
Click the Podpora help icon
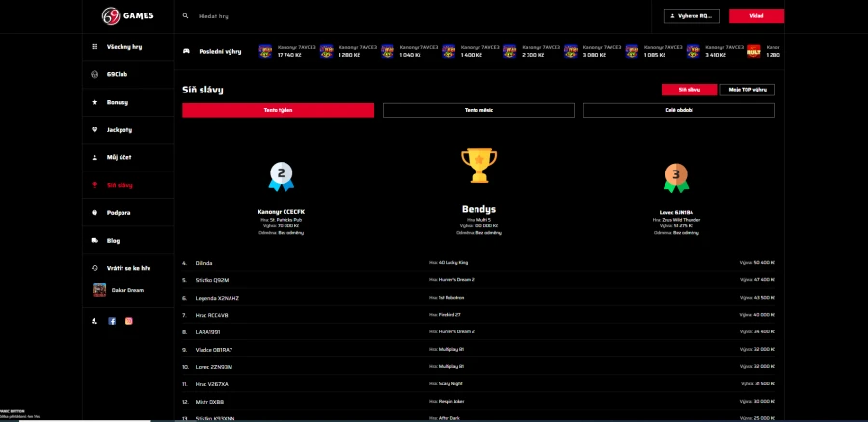[x=95, y=212]
